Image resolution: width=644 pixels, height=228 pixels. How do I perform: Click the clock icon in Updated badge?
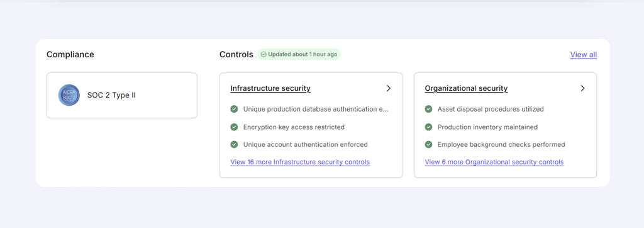pos(264,54)
